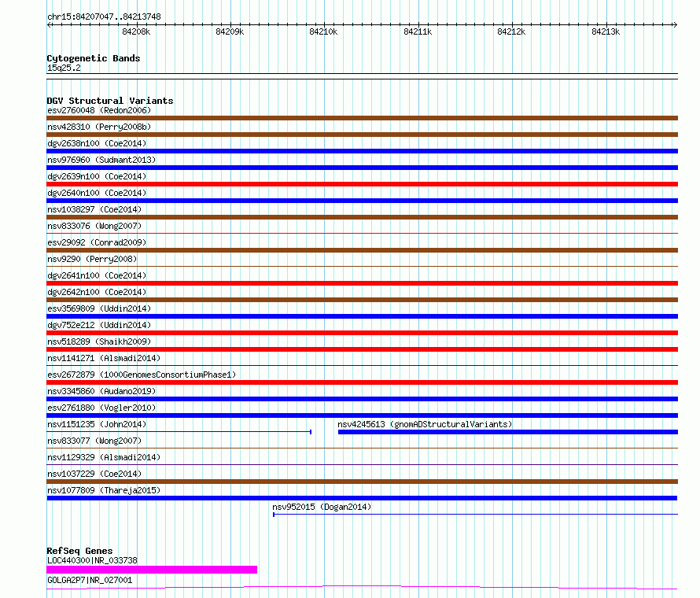Click the GOLGA2P7 thin magenta gene line
Screen dimensions: 700x598
(362, 587)
